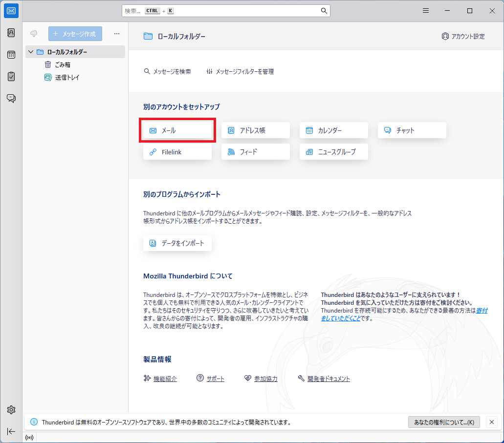
Task: Open サポート support link
Action: coord(216,379)
